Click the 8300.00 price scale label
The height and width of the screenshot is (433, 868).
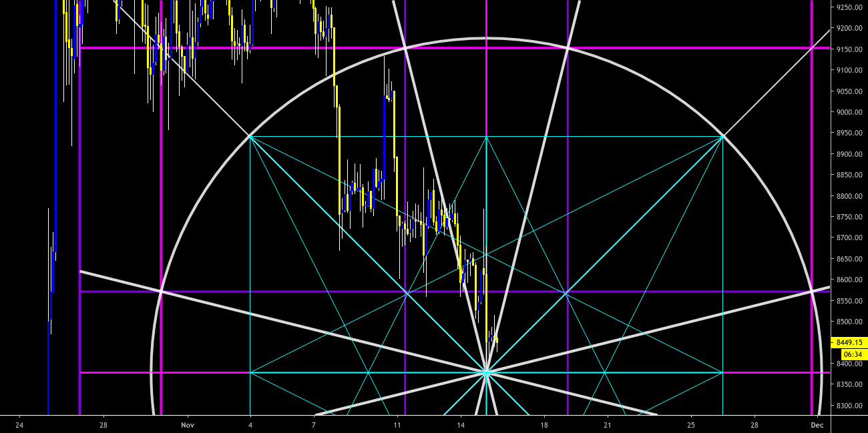click(x=847, y=404)
